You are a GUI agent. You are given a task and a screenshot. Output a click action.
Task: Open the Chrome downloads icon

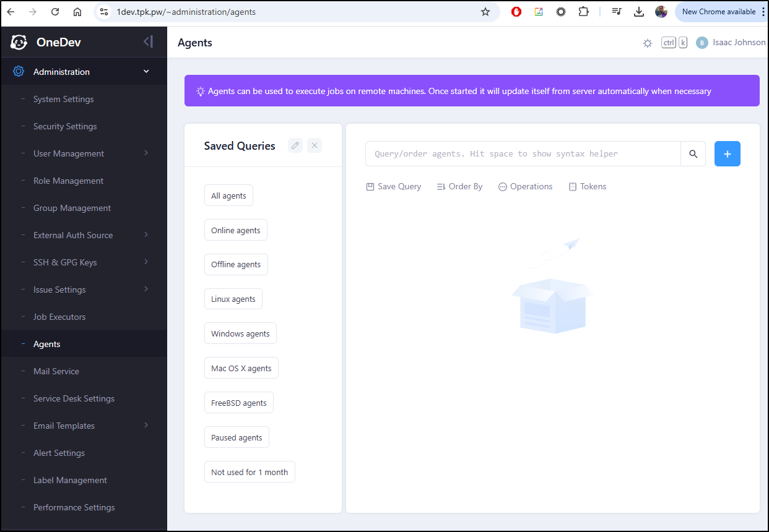(639, 12)
